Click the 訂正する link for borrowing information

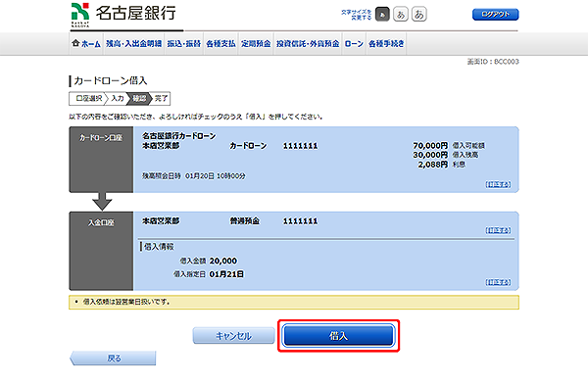pos(498,282)
